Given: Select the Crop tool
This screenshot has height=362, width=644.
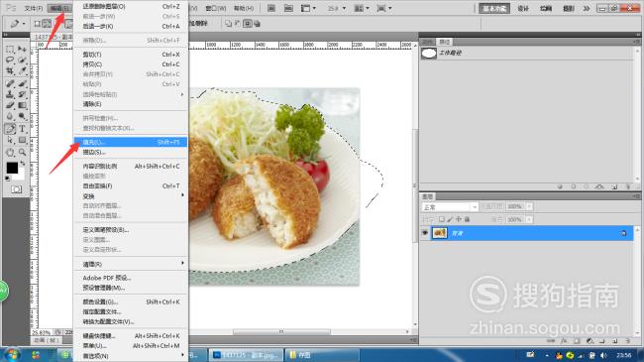Looking at the screenshot, I should pos(10,71).
